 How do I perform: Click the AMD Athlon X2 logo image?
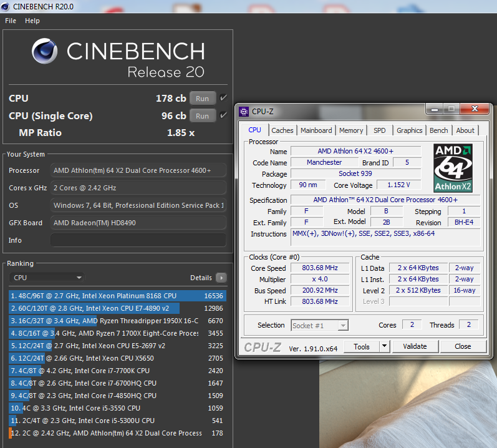point(453,168)
